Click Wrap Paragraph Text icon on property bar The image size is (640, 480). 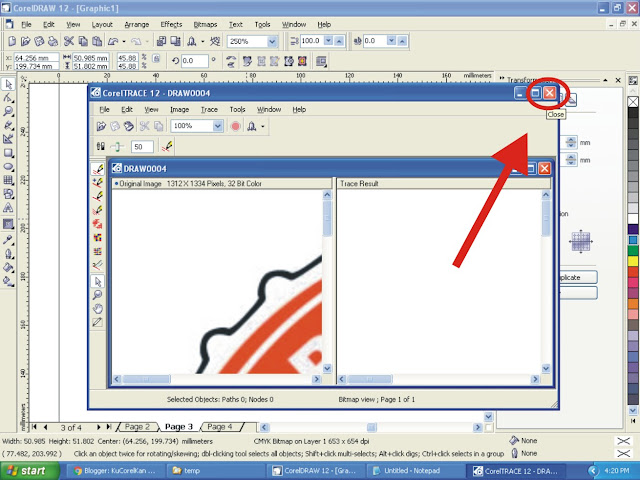pyautogui.click(x=321, y=62)
